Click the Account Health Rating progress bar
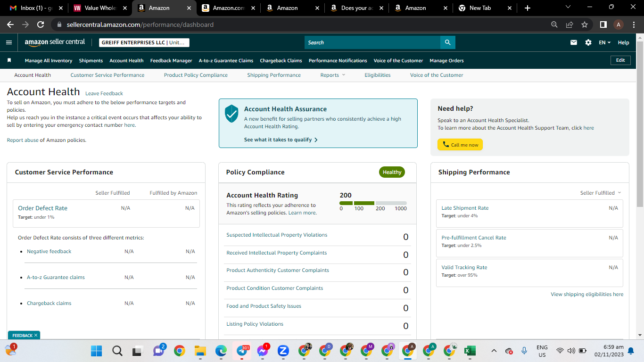644x362 pixels. click(373, 203)
